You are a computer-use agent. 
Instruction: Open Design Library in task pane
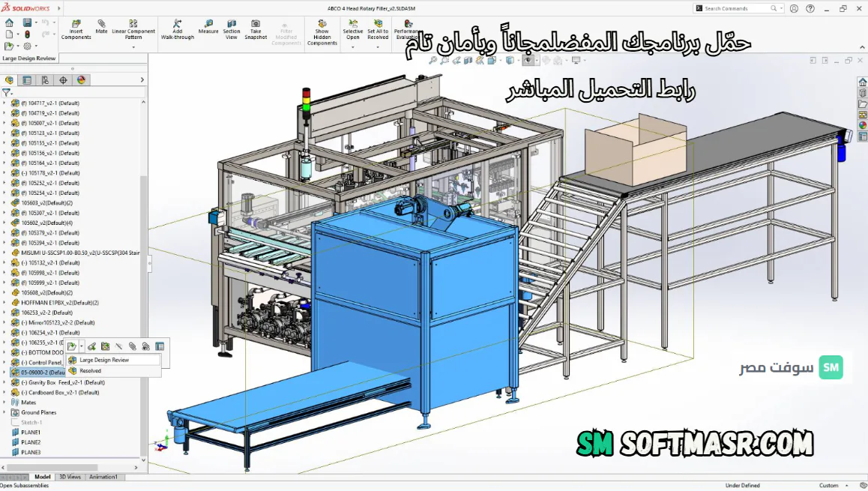click(863, 93)
